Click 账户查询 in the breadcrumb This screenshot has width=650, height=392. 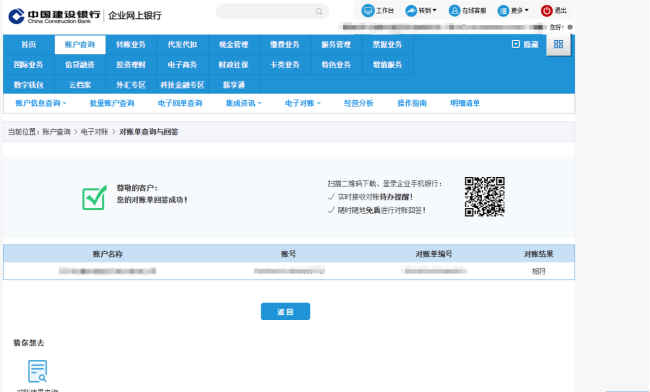click(x=56, y=132)
